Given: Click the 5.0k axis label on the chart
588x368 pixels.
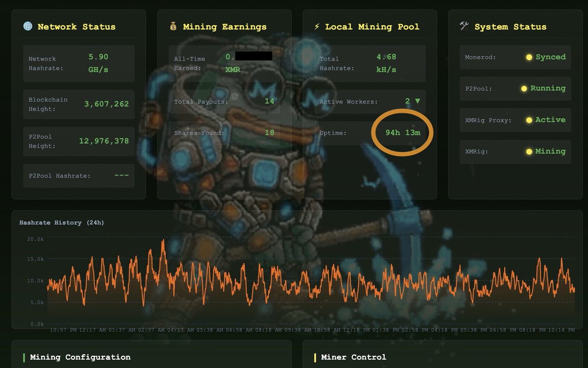Looking at the screenshot, I should tap(37, 302).
